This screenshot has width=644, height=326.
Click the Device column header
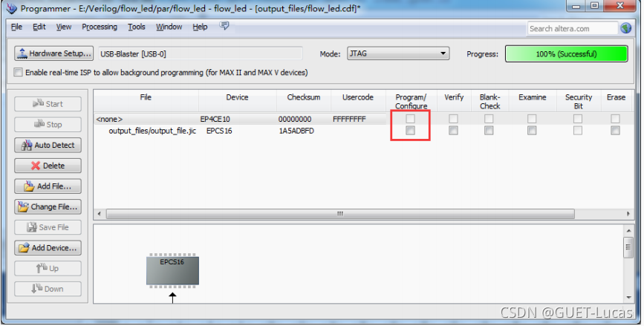pos(238,100)
